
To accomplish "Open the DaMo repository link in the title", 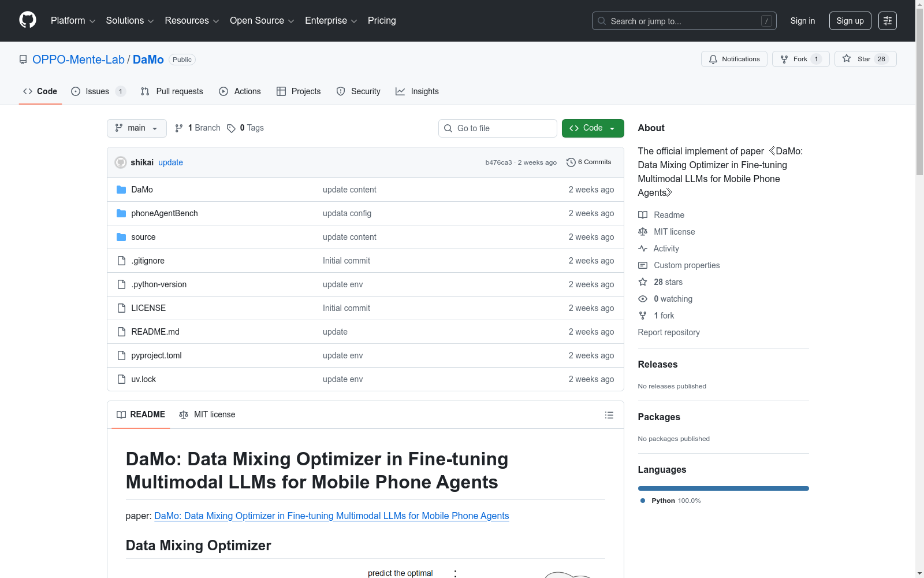I will 148,60.
